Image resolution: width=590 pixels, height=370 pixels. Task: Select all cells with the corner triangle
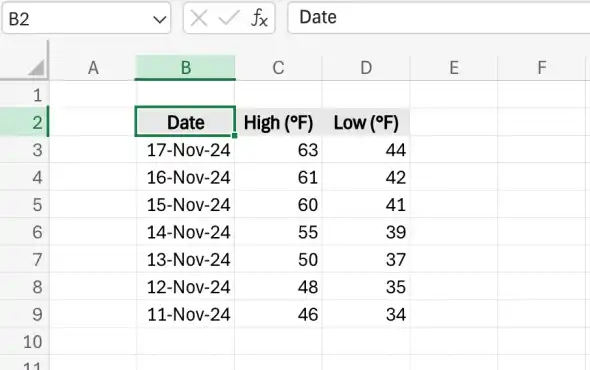(x=36, y=68)
